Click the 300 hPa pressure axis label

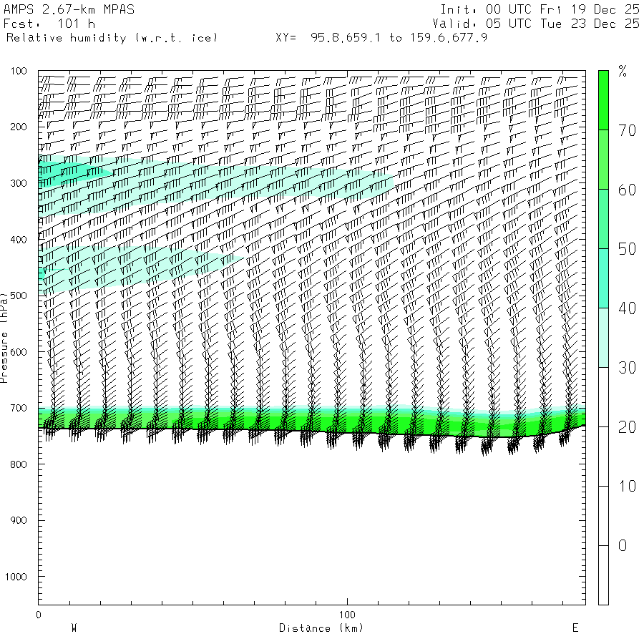pos(19,183)
